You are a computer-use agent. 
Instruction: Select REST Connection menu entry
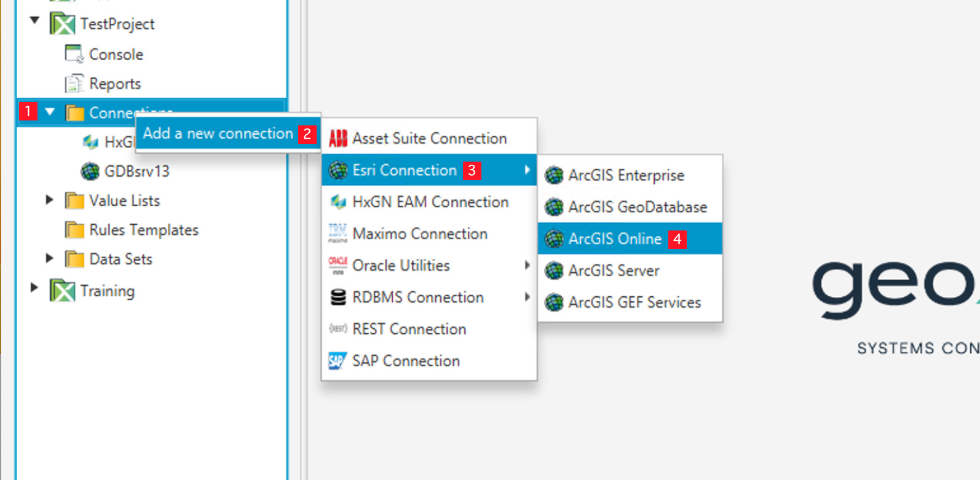[x=429, y=329]
